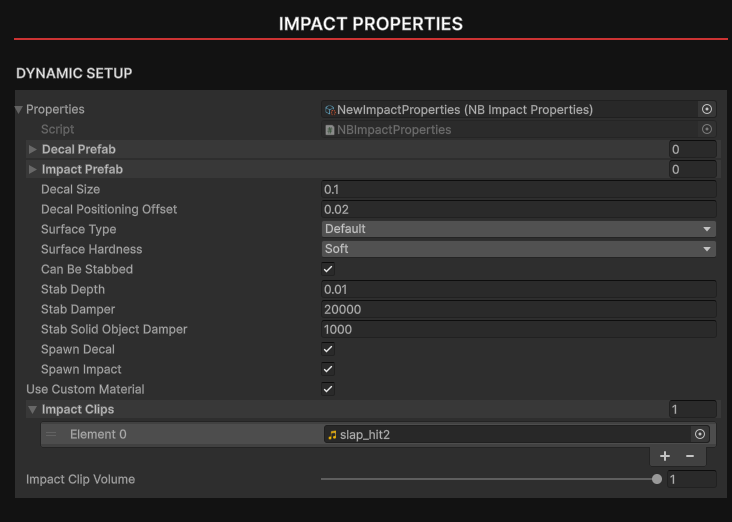Open the Surface Hardness dropdown
Image resolution: width=732 pixels, height=522 pixels.
(518, 249)
